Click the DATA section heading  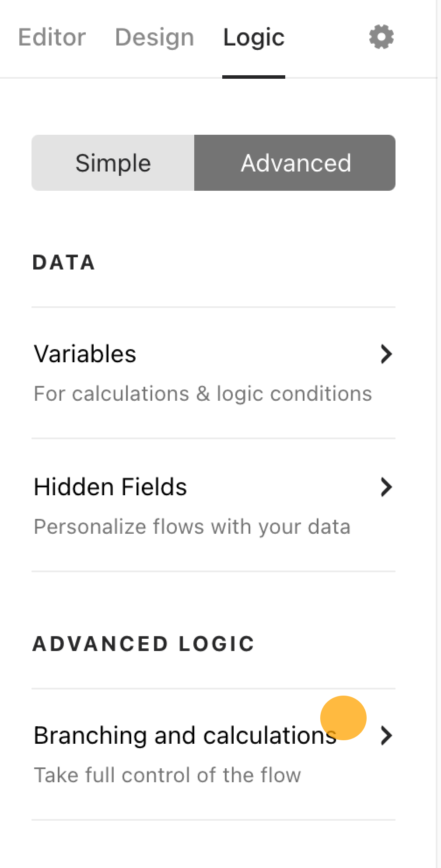pos(64,262)
